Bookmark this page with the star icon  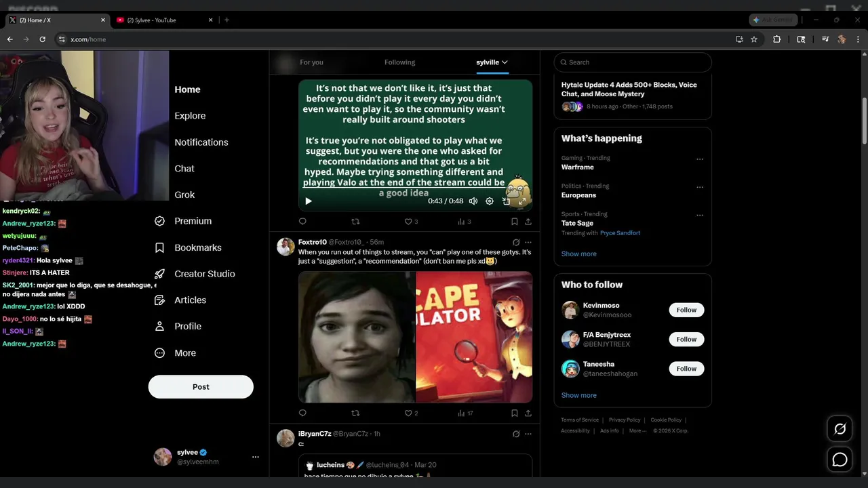tap(754, 39)
